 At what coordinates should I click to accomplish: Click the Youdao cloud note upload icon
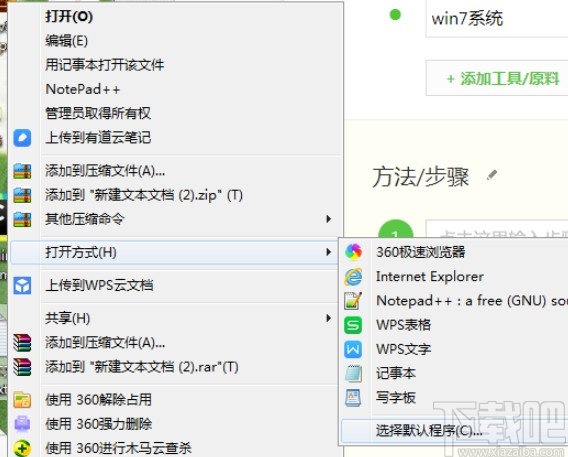click(22, 138)
